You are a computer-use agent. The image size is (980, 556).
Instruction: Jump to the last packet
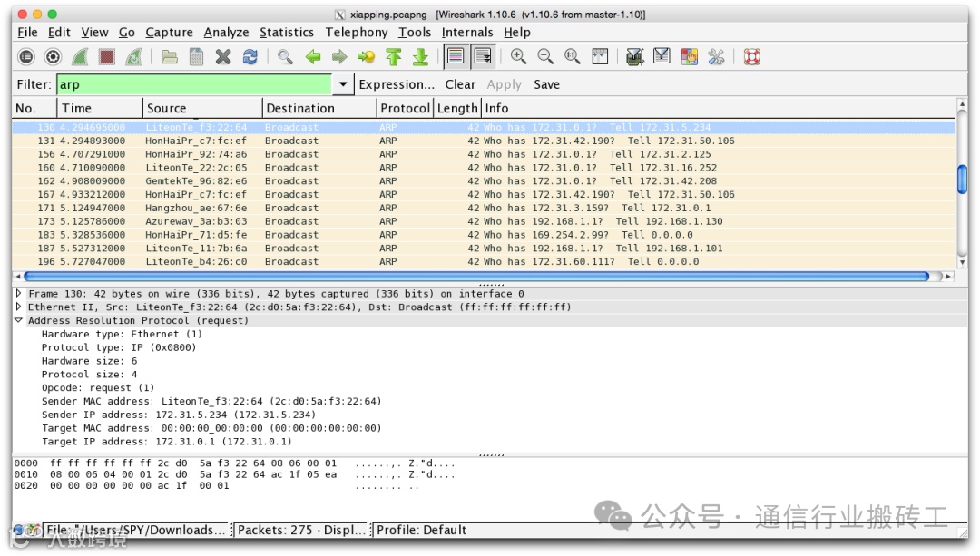420,57
